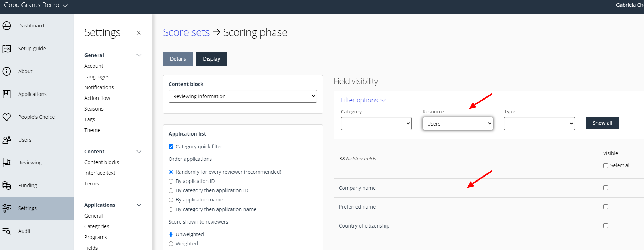Open Dashboard in the sidebar
The width and height of the screenshot is (644, 250).
coord(31,26)
